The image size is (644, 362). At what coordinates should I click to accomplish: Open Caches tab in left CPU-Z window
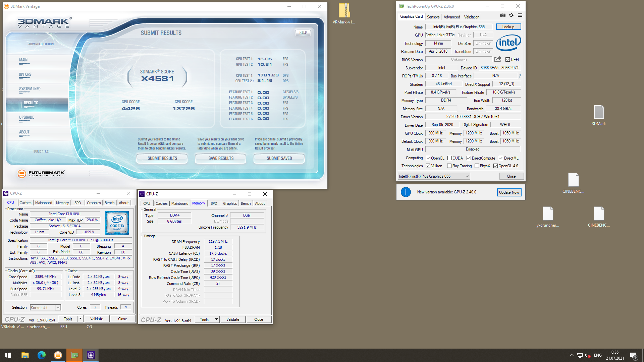click(25, 203)
